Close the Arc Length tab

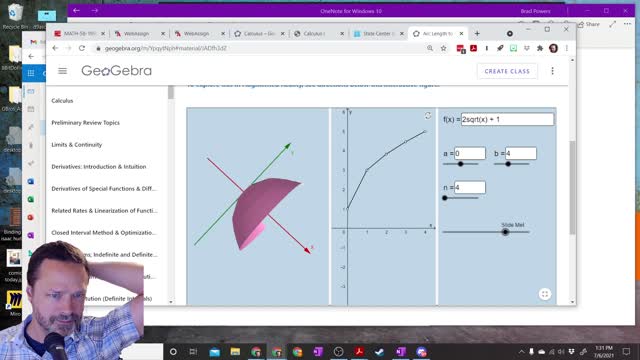click(x=461, y=33)
